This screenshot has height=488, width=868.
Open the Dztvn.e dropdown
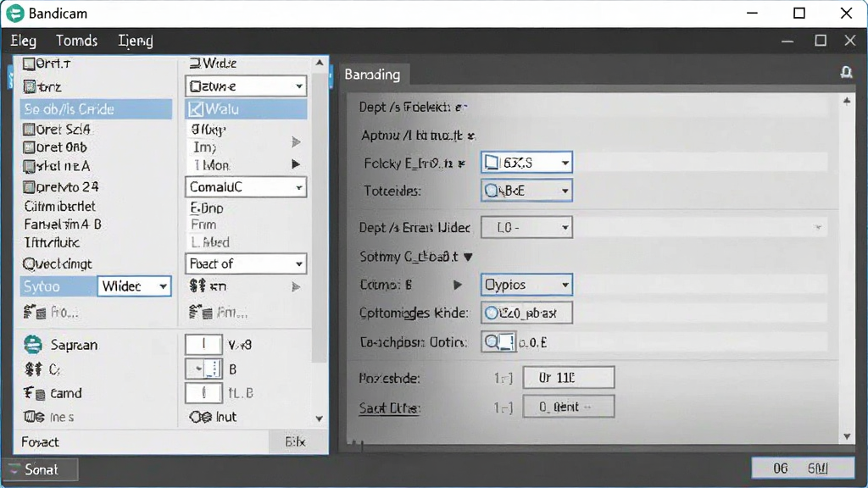[246, 86]
